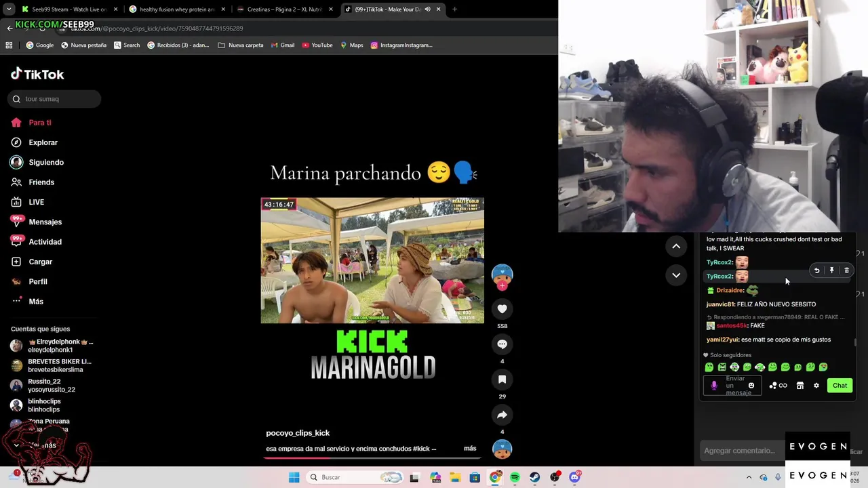
Task: Open the emoji picker in chat input
Action: [751, 386]
